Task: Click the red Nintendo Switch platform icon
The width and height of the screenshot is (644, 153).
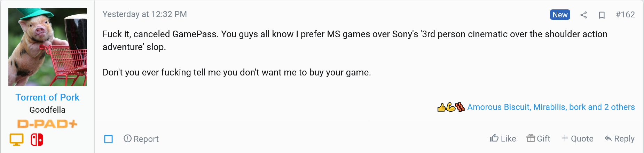Action: pos(37,139)
